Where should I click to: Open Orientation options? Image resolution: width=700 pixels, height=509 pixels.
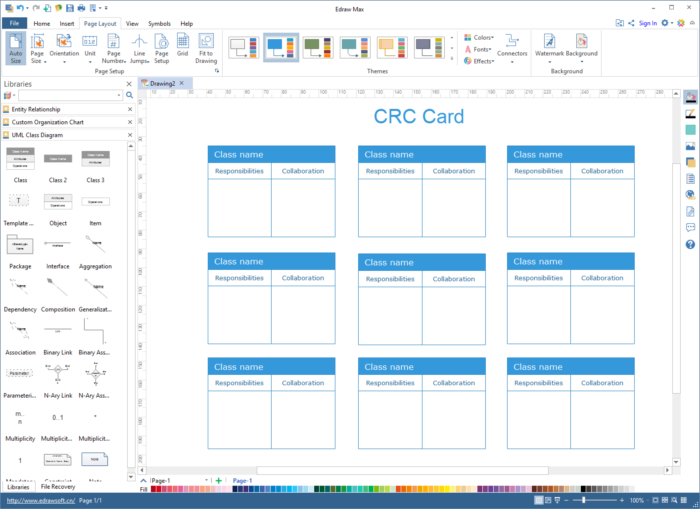(x=64, y=49)
